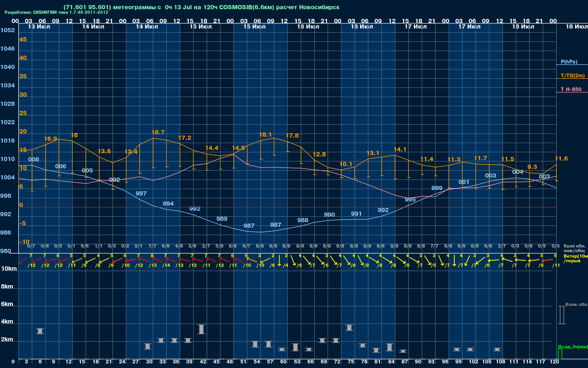Click the 997 pressure curve label

(141, 194)
